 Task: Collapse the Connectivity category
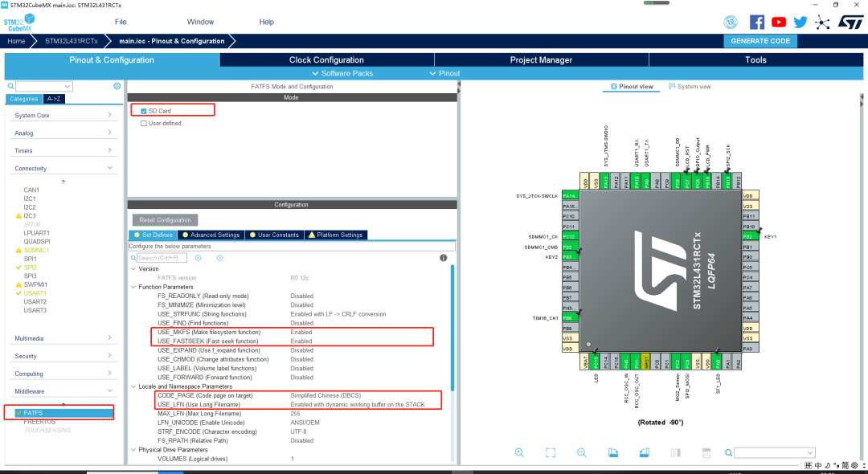click(x=63, y=168)
